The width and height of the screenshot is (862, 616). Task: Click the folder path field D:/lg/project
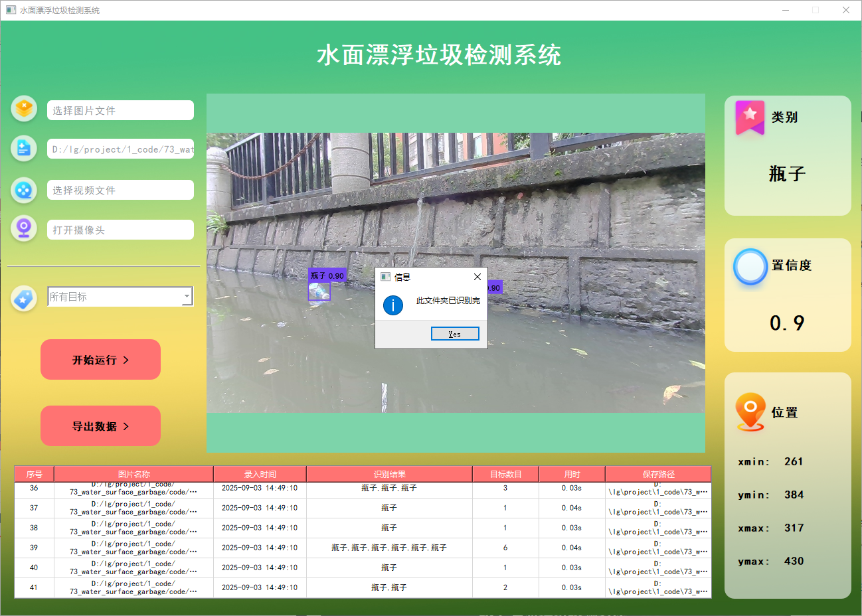click(120, 149)
